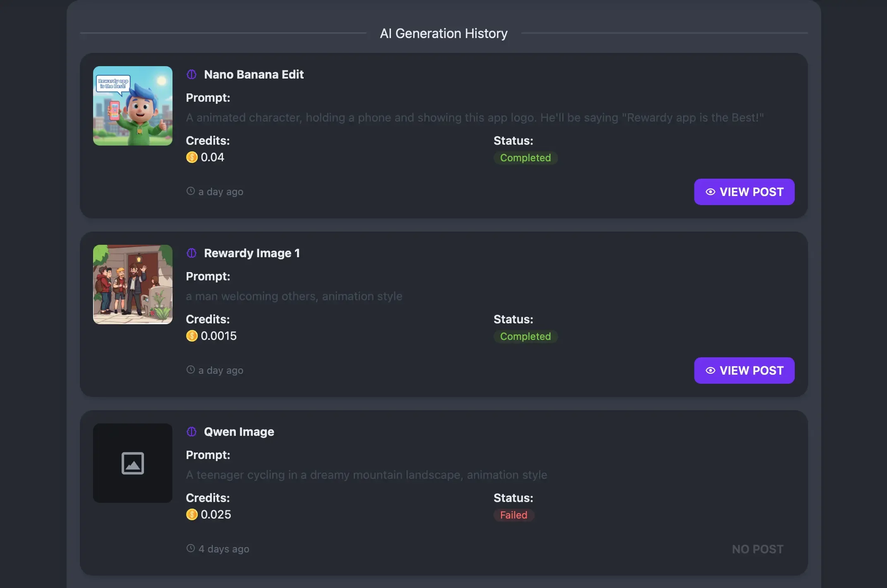
Task: Click the Completed status badge on Nano Banana Edit
Action: click(525, 158)
